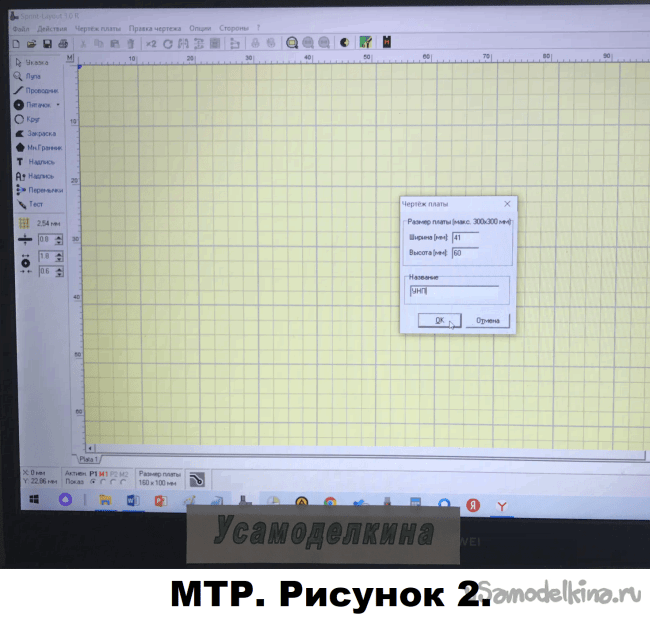Screen dimensions: 650x619
Task: Open the Файл menu
Action: point(20,29)
